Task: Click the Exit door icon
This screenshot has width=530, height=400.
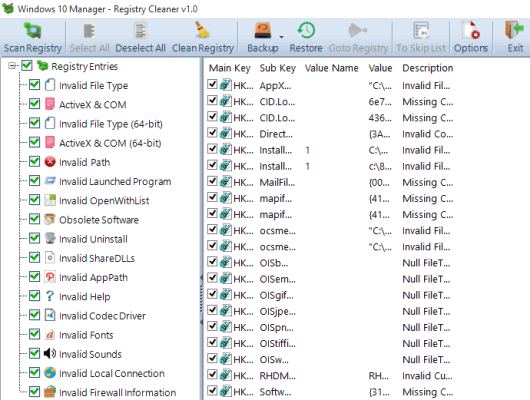Action: click(514, 30)
